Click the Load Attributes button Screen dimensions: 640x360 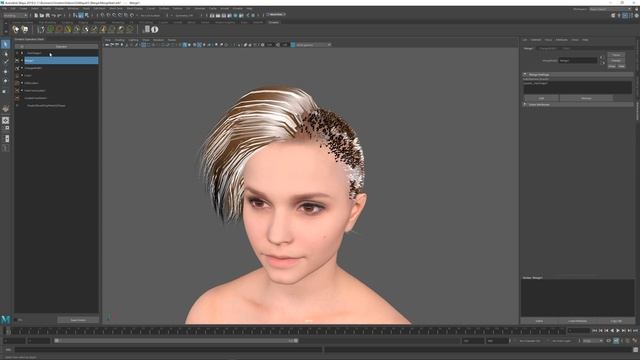pos(578,321)
